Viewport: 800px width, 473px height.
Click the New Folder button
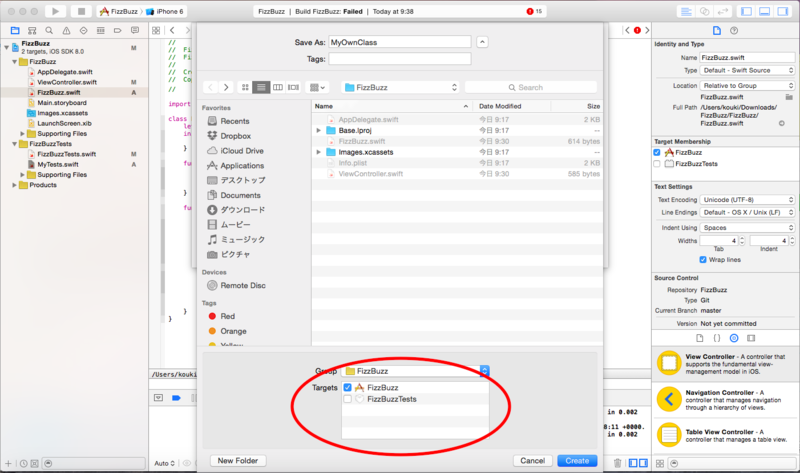238,461
